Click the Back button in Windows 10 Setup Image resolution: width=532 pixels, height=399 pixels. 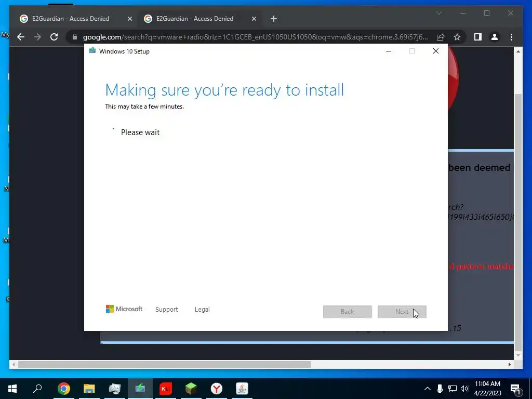tap(348, 312)
